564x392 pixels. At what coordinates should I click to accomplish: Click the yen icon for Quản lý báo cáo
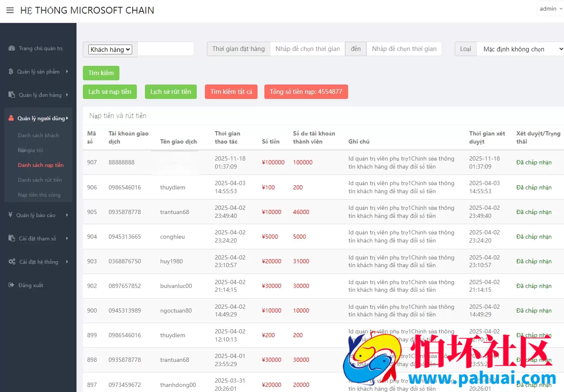(x=11, y=215)
